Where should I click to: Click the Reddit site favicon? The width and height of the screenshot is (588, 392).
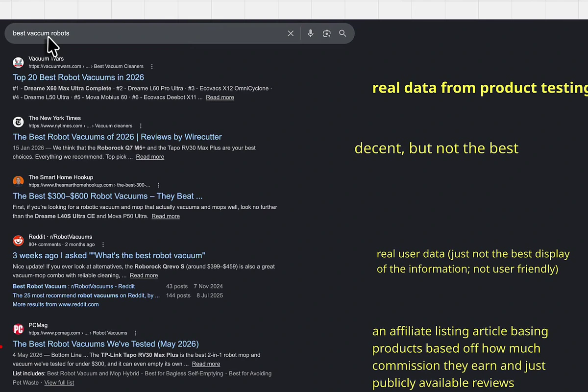[x=18, y=241]
